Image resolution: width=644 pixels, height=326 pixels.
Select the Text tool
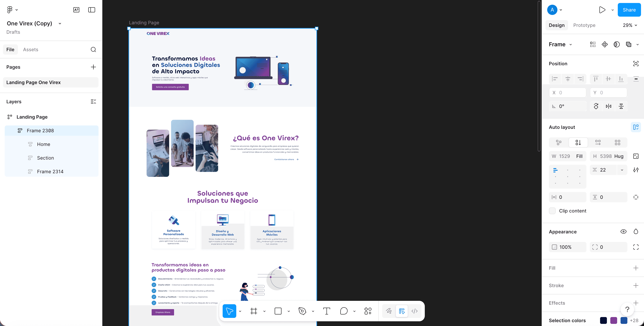coord(326,311)
